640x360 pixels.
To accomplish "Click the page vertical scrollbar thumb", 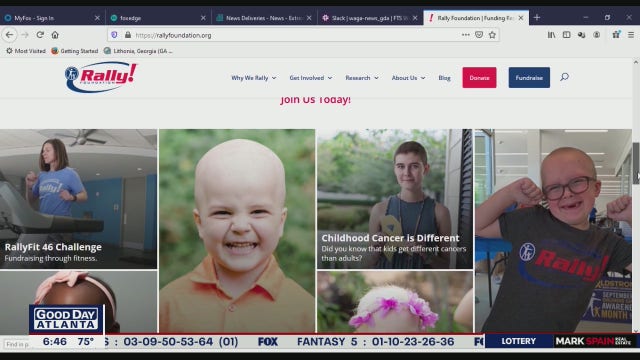I will [x=636, y=163].
